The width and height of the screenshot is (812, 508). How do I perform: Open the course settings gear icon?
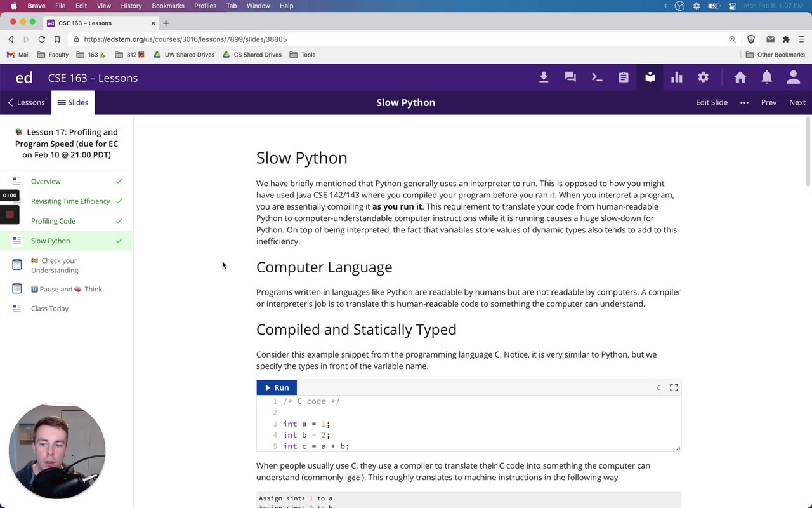pyautogui.click(x=704, y=77)
